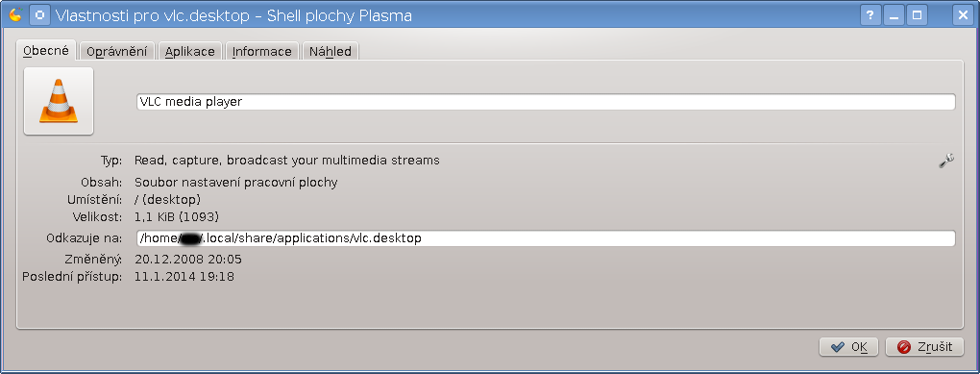The width and height of the screenshot is (980, 374).
Task: Click the Umístění location value text
Action: point(167,200)
